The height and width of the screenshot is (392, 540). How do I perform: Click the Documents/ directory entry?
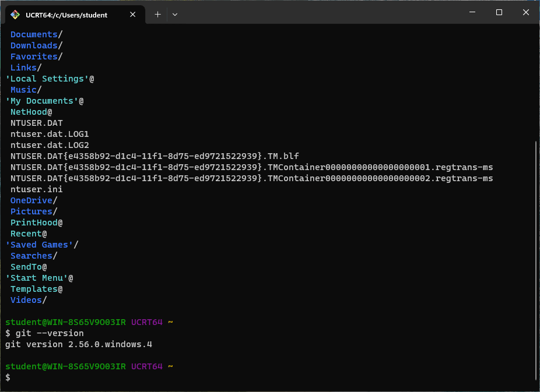(37, 34)
